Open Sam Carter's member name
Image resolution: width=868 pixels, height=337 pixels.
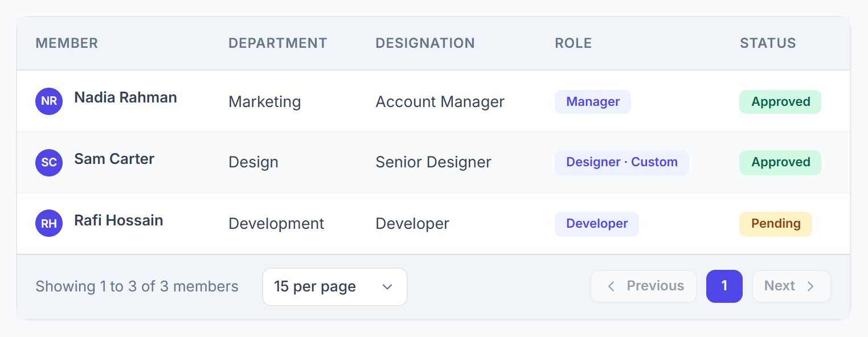tap(114, 159)
